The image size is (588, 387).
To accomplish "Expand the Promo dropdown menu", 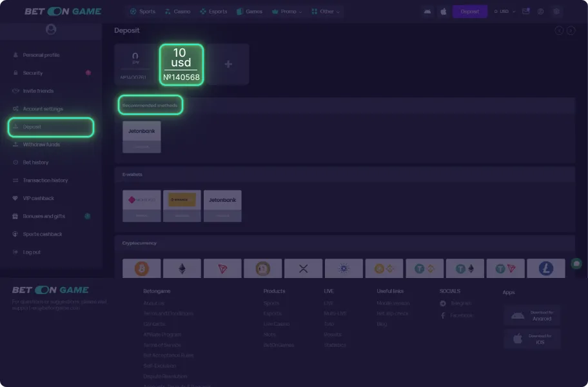I will (x=286, y=11).
